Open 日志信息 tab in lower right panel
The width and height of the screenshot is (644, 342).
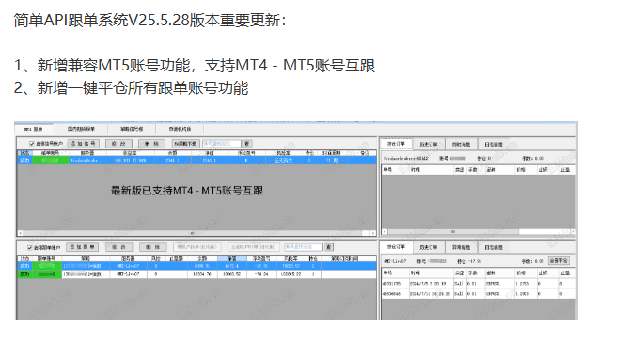click(x=494, y=247)
